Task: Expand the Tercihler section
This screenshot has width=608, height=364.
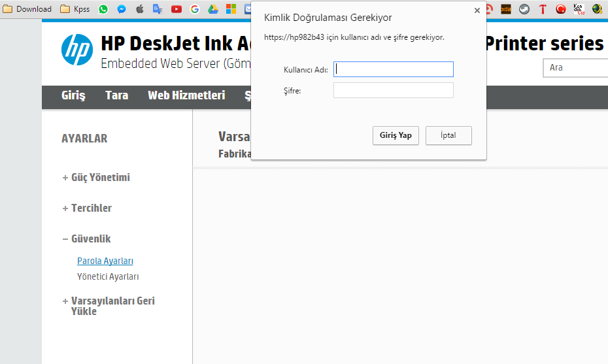Action: (x=87, y=208)
